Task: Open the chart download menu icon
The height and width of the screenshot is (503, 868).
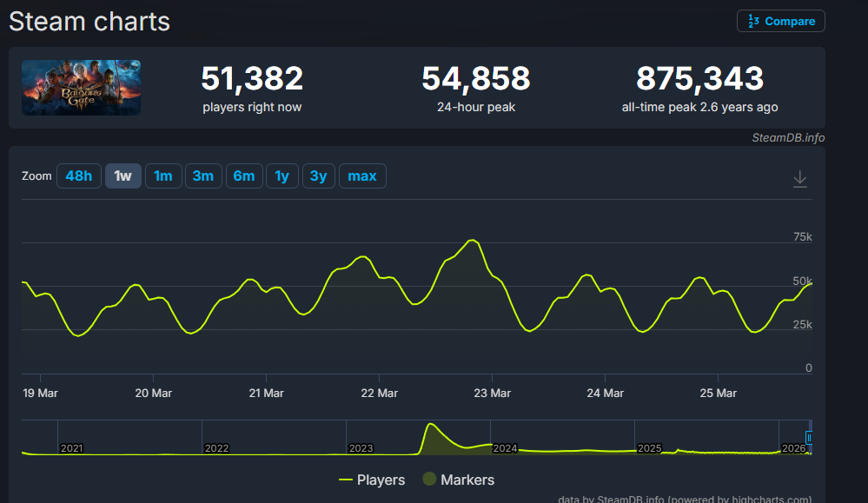Action: pos(800,178)
